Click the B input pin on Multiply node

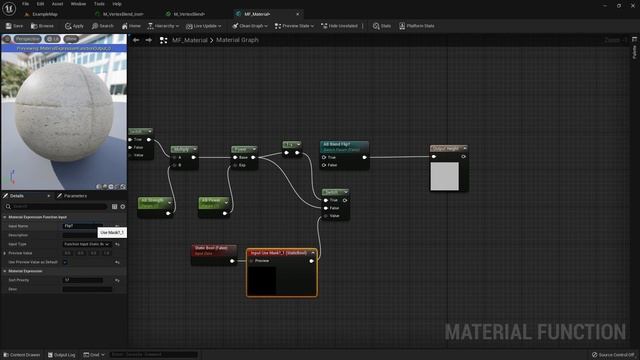coord(174,165)
